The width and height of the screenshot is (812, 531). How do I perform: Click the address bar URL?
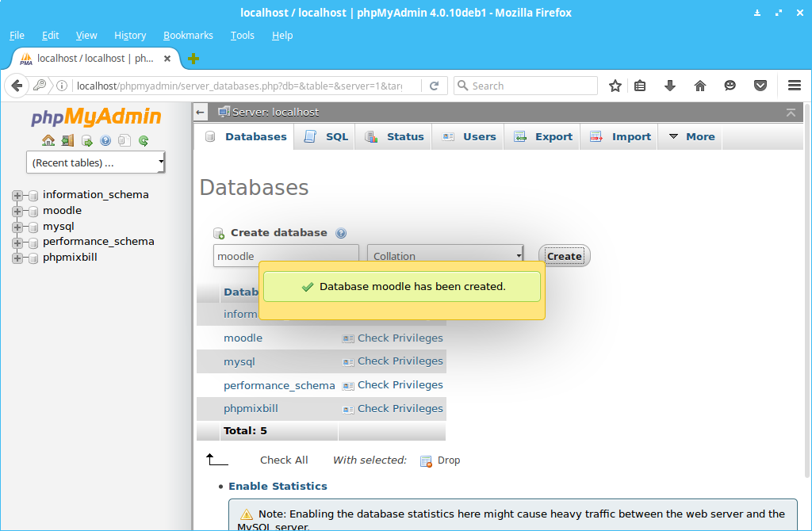pyautogui.click(x=239, y=86)
